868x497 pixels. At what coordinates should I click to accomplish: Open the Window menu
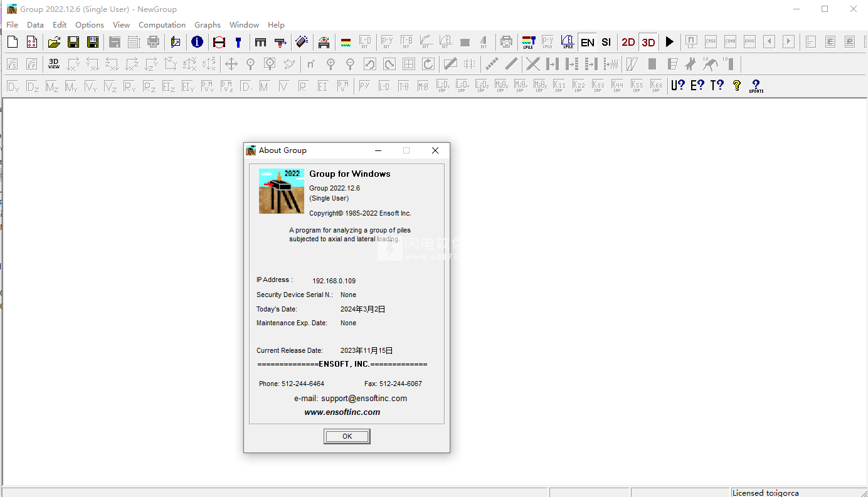244,25
